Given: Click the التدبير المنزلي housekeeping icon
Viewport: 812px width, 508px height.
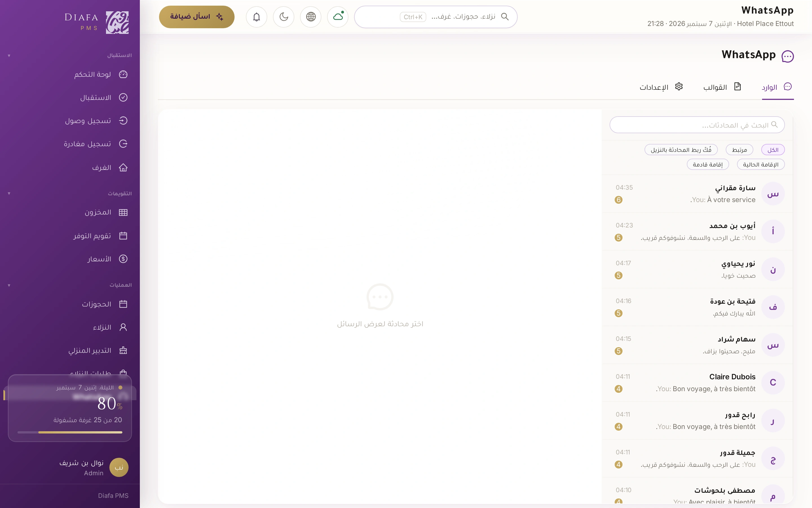Looking at the screenshot, I should click(x=123, y=351).
